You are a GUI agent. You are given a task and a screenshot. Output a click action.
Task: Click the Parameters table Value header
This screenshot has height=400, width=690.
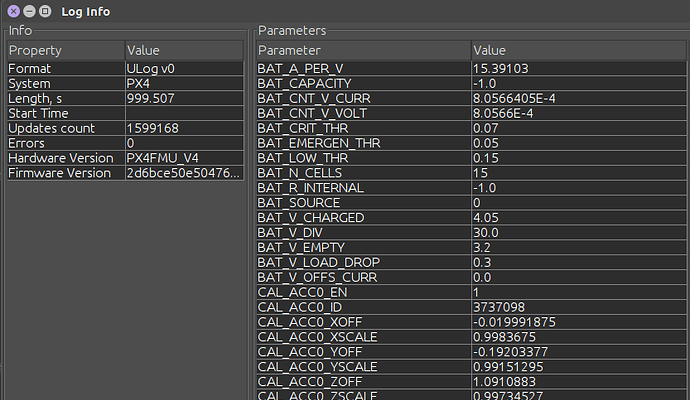[579, 51]
